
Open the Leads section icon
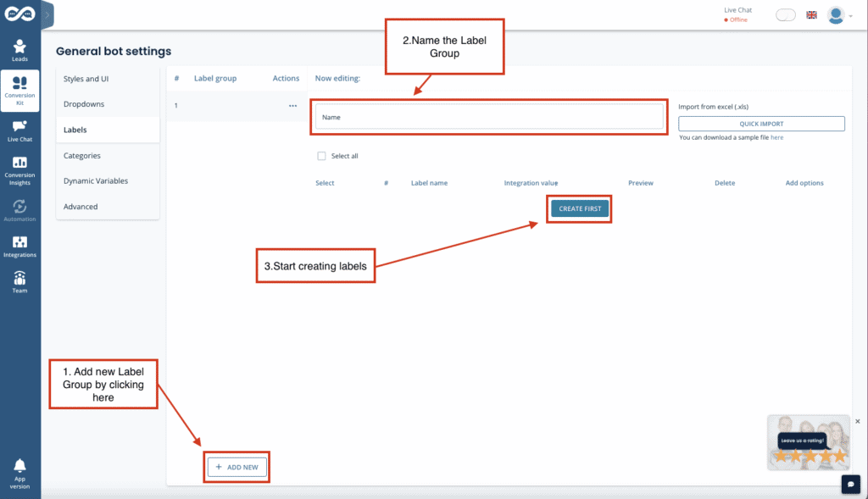(19, 47)
